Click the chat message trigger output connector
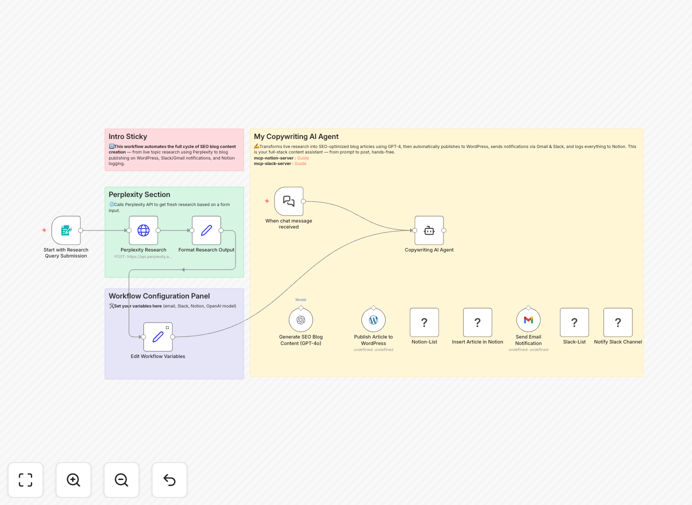692x505 pixels. tap(304, 201)
